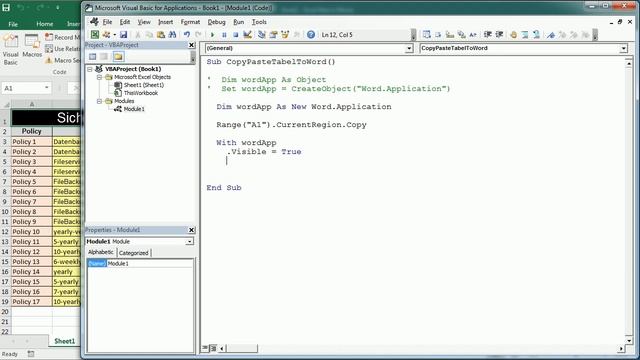The width and height of the screenshot is (640, 360).
Task: Open the VBA View menu
Action: (144, 22)
